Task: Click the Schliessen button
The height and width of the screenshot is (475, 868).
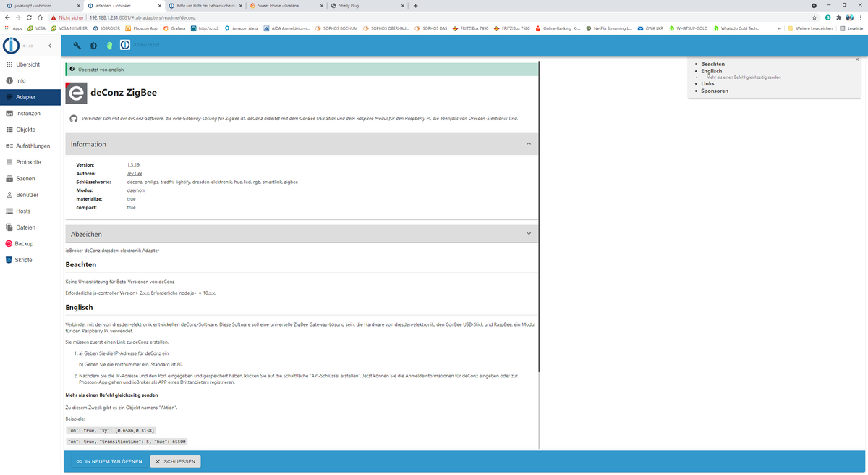Action: pos(176,461)
